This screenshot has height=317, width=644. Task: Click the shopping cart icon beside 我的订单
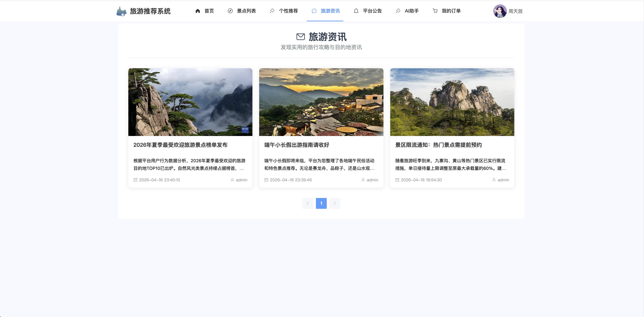pyautogui.click(x=435, y=11)
